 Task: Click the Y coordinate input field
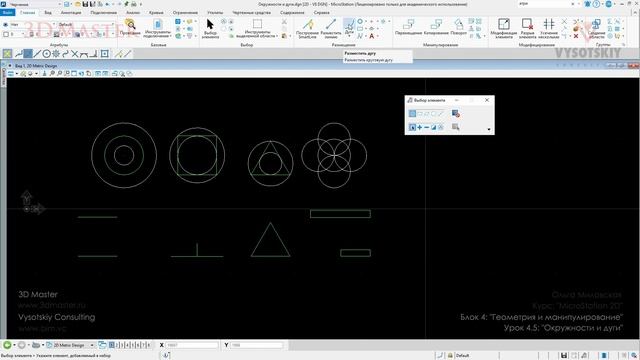(256, 345)
